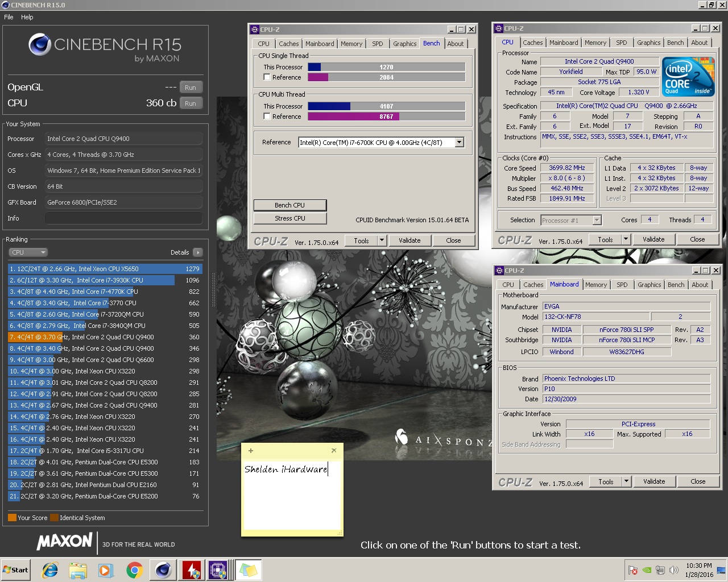This screenshot has width=728, height=582.
Task: Open Graphics tab in CPU window
Action: [x=649, y=43]
